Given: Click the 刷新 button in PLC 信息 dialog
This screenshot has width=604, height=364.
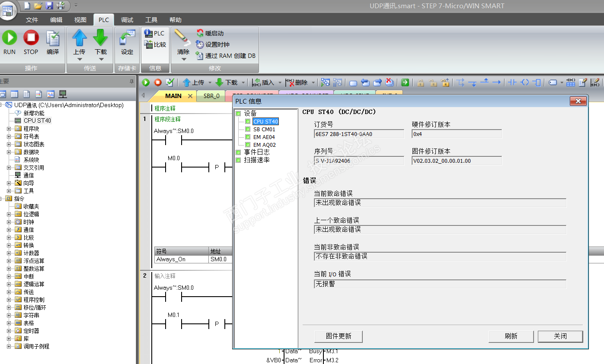Looking at the screenshot, I should point(511,336).
